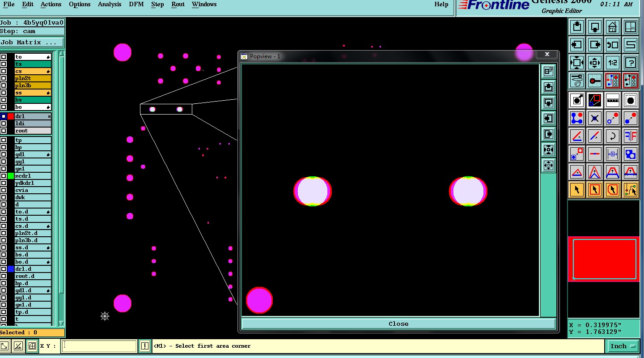Toggle the checkbox for layer to
644x358 pixels.
(x=4, y=57)
